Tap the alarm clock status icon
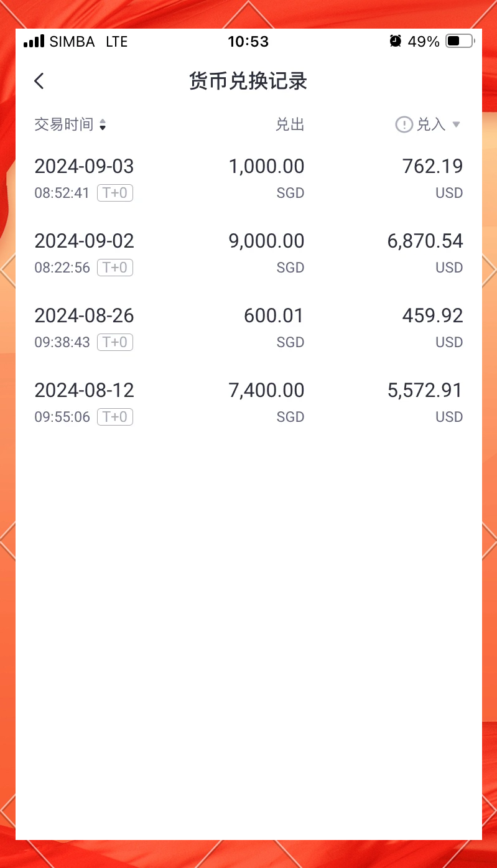The width and height of the screenshot is (497, 868). point(396,41)
